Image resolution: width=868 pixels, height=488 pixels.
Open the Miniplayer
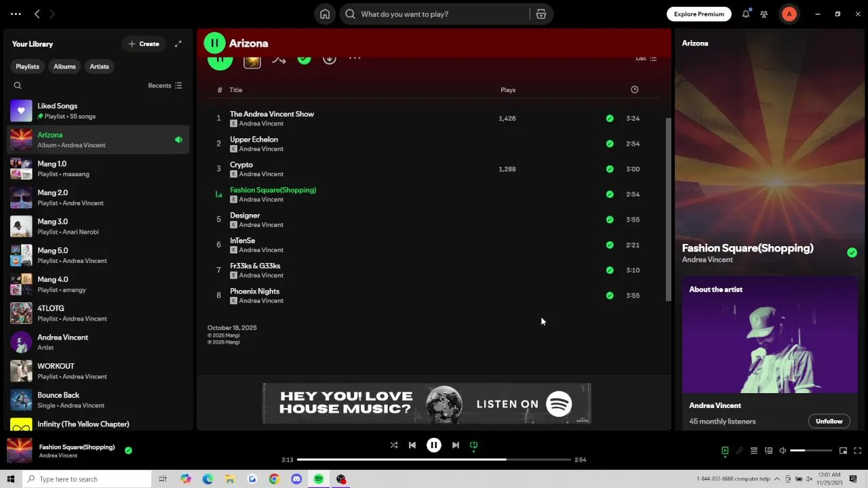pyautogui.click(x=844, y=451)
